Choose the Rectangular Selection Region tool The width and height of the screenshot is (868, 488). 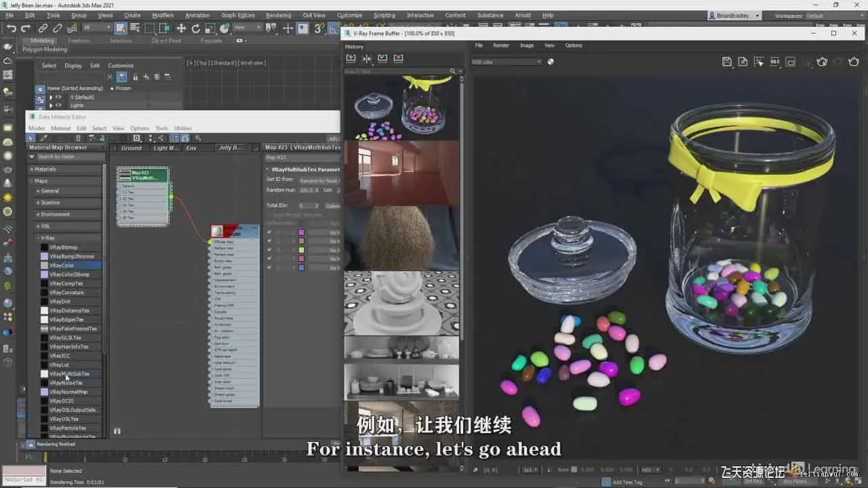pos(150,28)
